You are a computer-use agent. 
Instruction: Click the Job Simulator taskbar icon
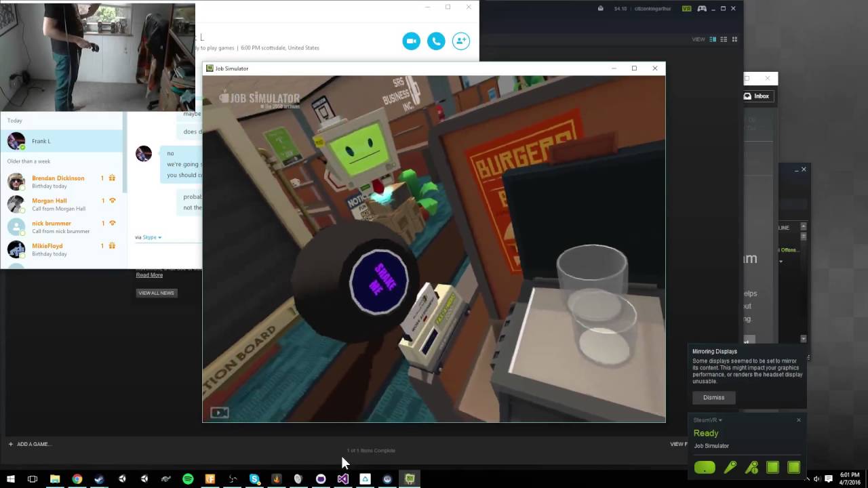[x=410, y=479]
